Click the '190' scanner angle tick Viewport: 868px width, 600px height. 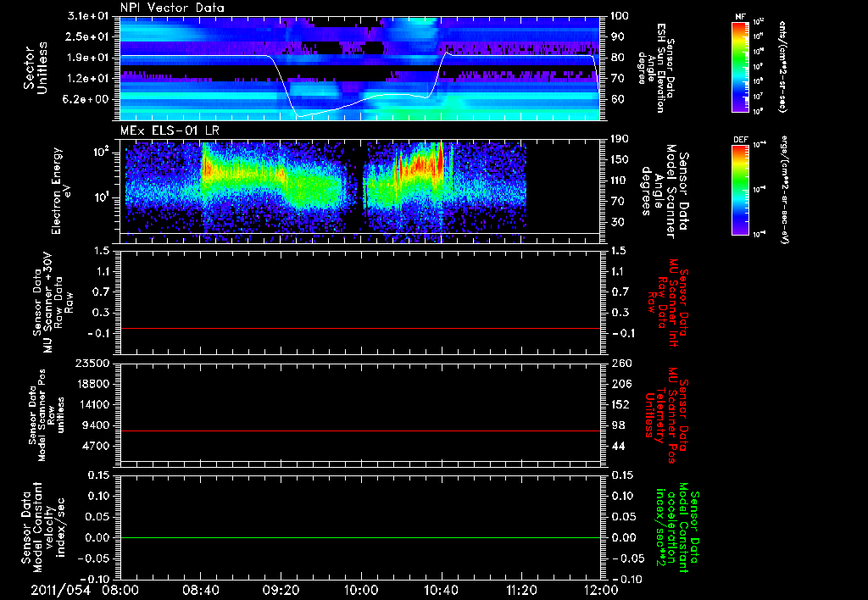click(x=620, y=139)
